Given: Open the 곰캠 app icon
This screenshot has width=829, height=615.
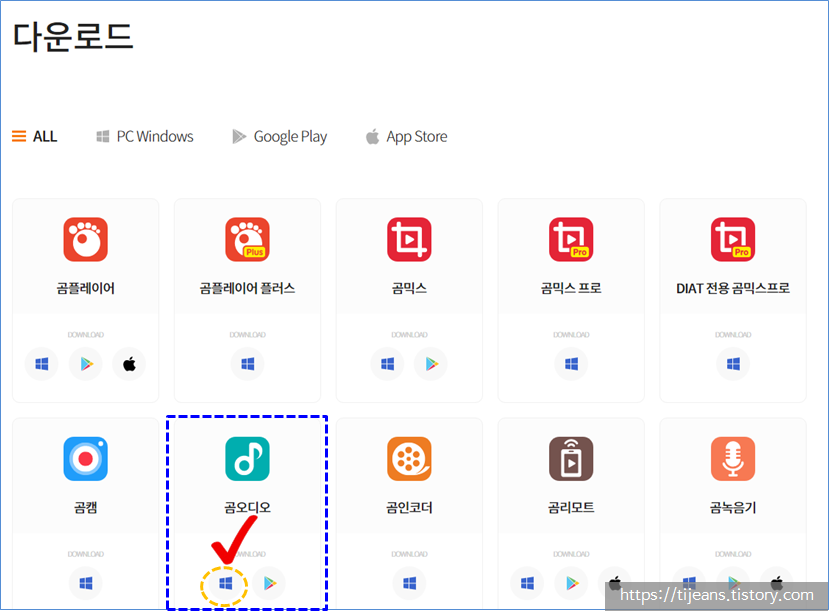Looking at the screenshot, I should pos(86,459).
